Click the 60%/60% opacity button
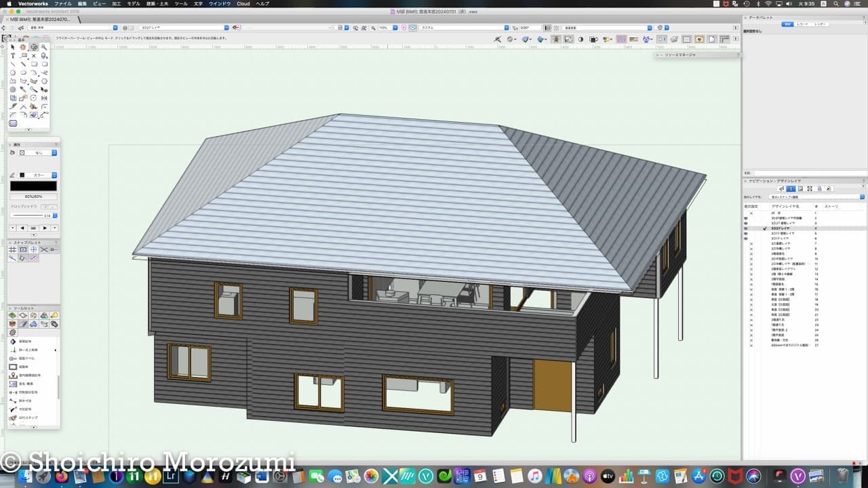Screen dimensions: 868x488 33,197
